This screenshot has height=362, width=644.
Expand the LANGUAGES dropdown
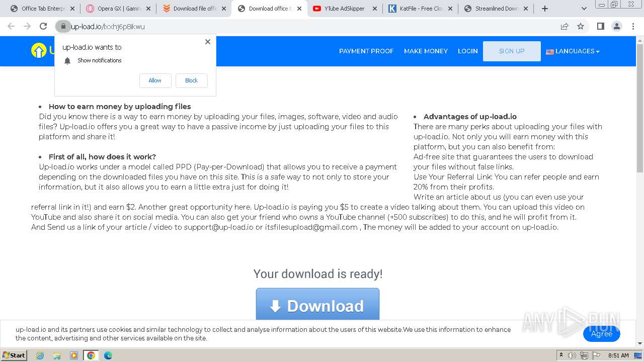point(573,51)
